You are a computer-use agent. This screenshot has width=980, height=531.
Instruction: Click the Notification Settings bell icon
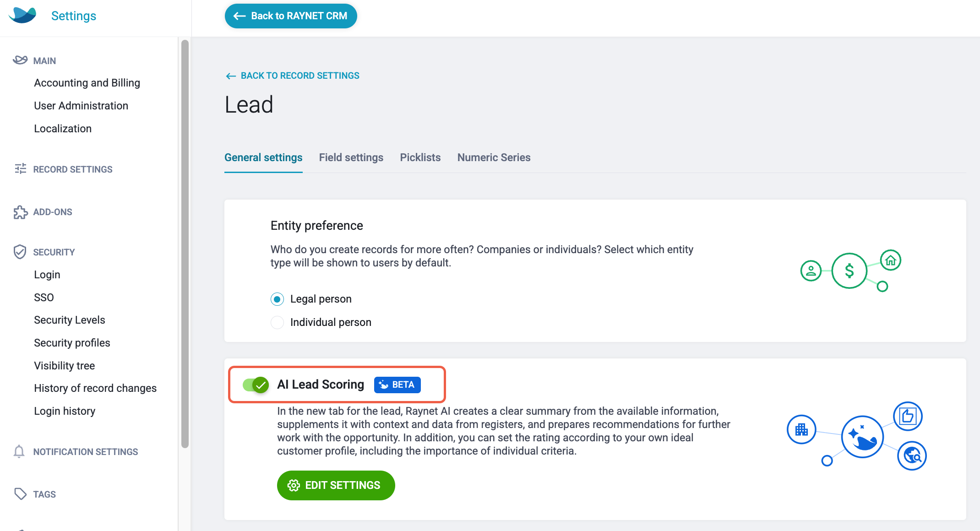pyautogui.click(x=19, y=451)
